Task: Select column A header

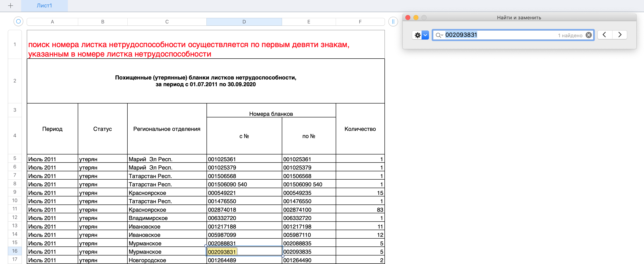Action: 53,22
